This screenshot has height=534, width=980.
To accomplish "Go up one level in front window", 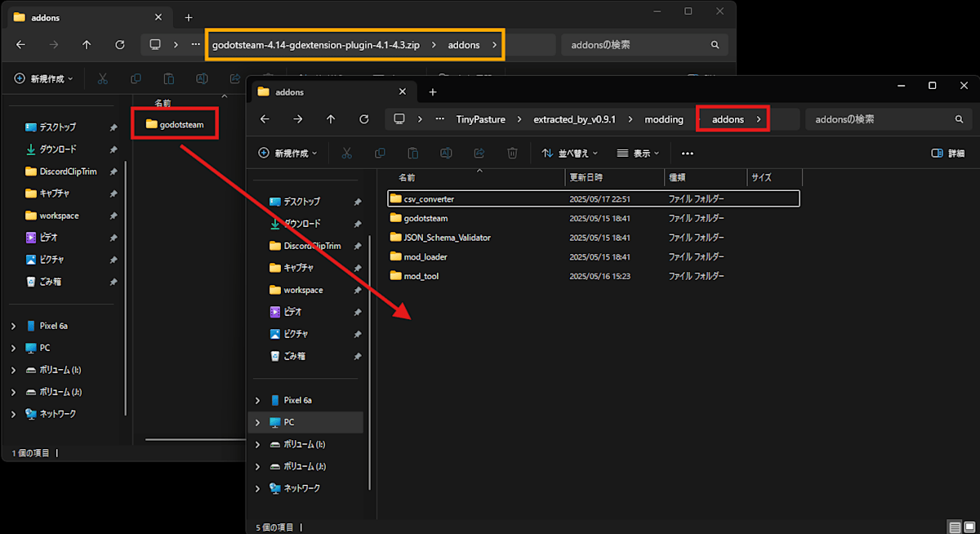I will pyautogui.click(x=331, y=119).
